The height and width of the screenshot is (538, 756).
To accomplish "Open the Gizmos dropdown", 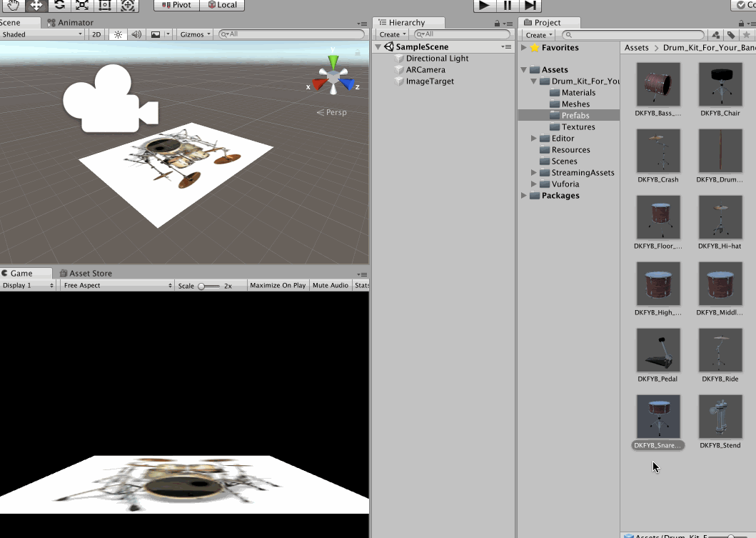I will [196, 34].
